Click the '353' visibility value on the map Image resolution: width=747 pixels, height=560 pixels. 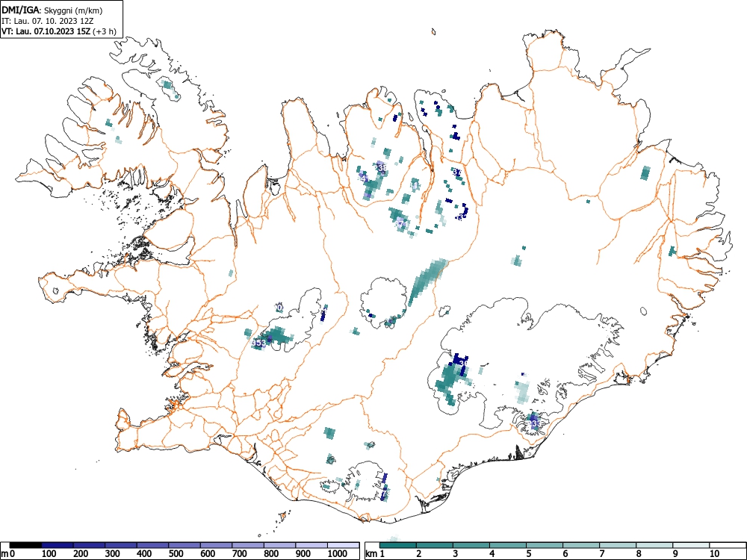(x=258, y=343)
